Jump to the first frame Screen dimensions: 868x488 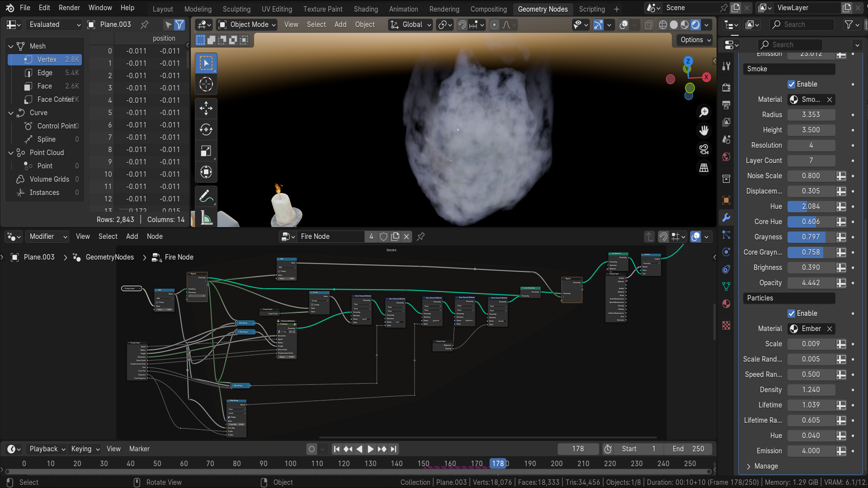coord(336,449)
